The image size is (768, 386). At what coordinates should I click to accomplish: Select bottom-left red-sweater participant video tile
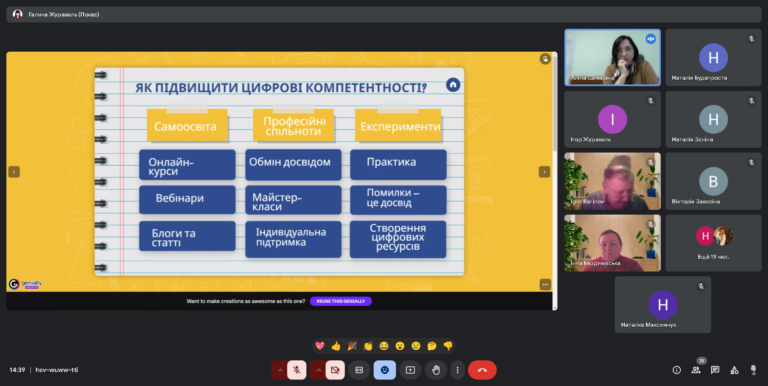[612, 243]
